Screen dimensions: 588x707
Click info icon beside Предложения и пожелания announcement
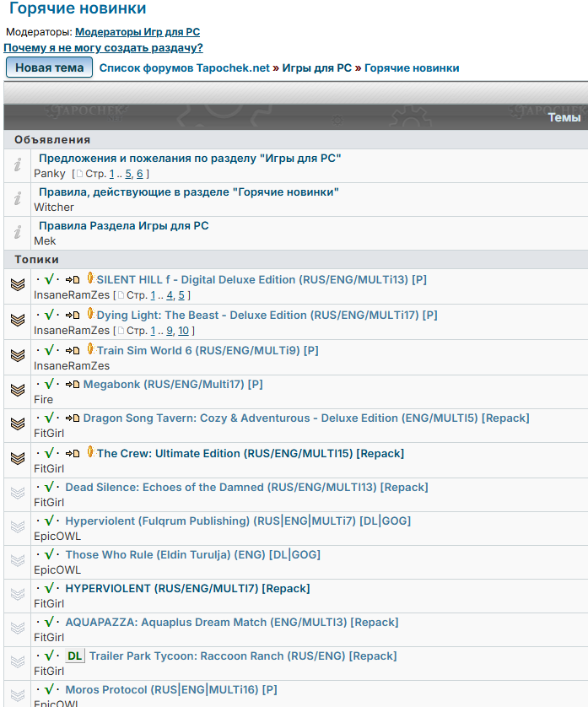coord(18,165)
